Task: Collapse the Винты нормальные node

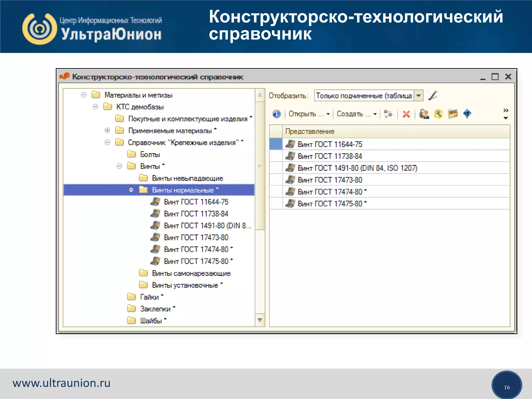Action: click(x=131, y=190)
